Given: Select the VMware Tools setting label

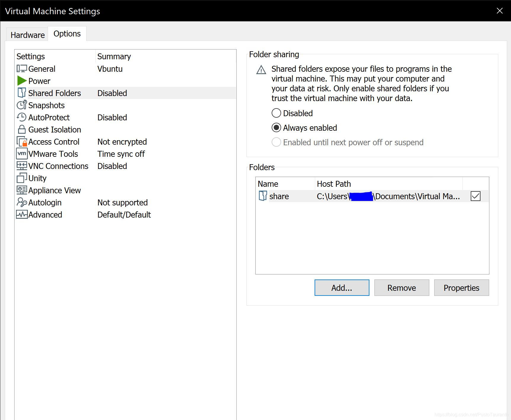Looking at the screenshot, I should [53, 154].
